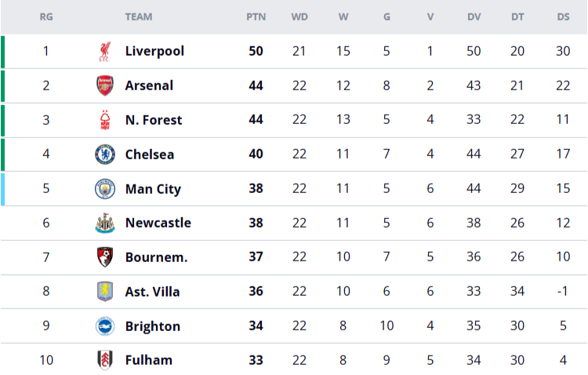
Task: Click the Nottingham Forest crest icon
Action: point(104,120)
